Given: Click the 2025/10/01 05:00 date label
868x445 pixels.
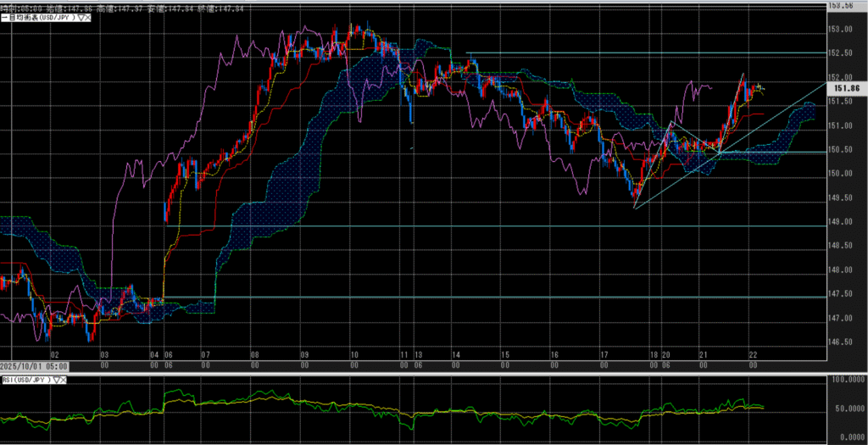Looking at the screenshot, I should [x=33, y=366].
